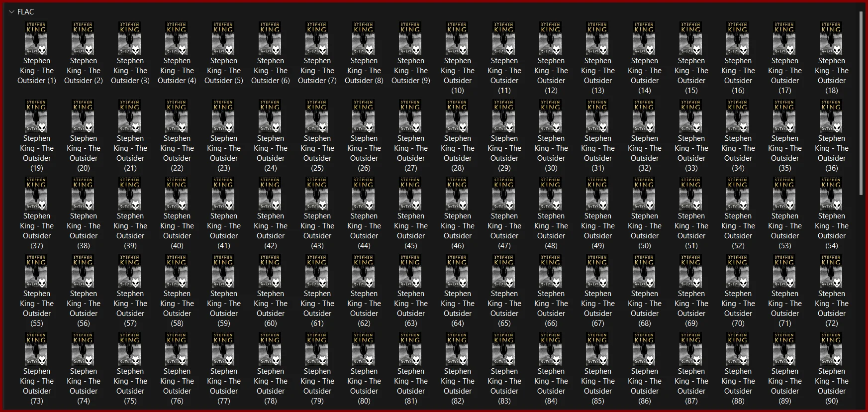Click file name 'Stephen King - The Outsider (80)'
Viewport: 868px width, 412px height.
pos(364,386)
